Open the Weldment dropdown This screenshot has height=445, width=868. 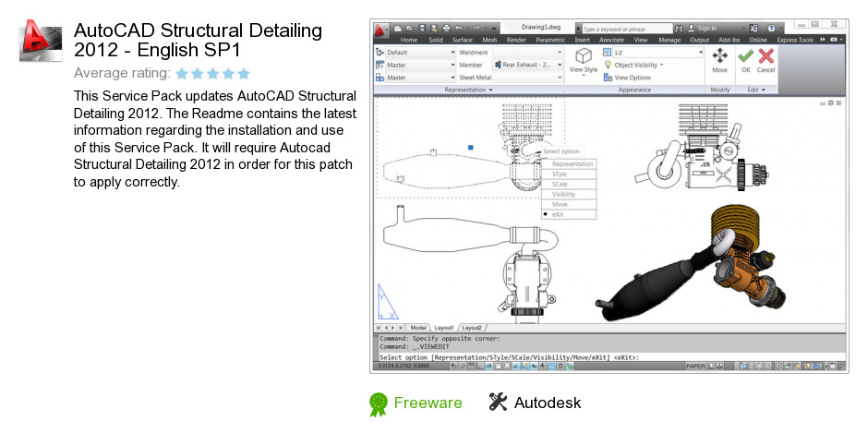(527, 52)
